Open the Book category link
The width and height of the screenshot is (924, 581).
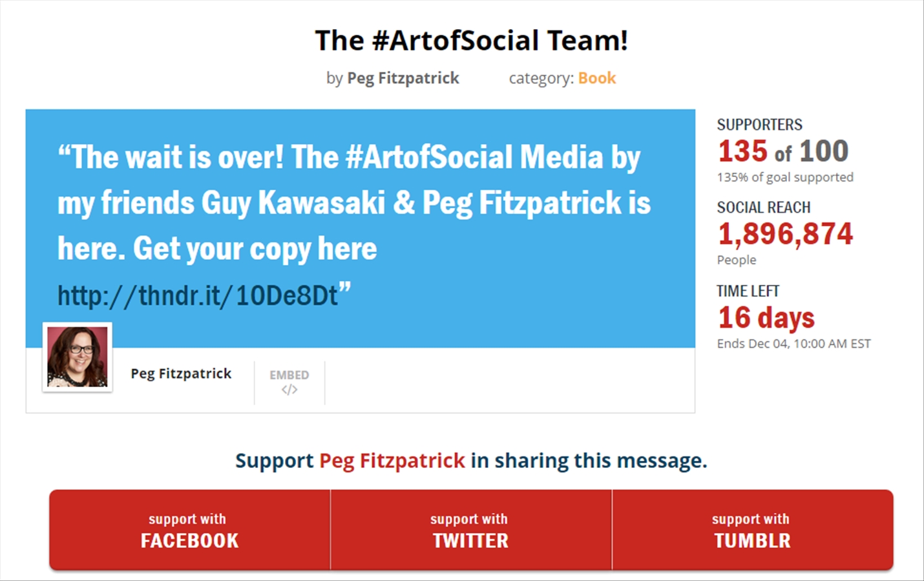[x=597, y=78]
